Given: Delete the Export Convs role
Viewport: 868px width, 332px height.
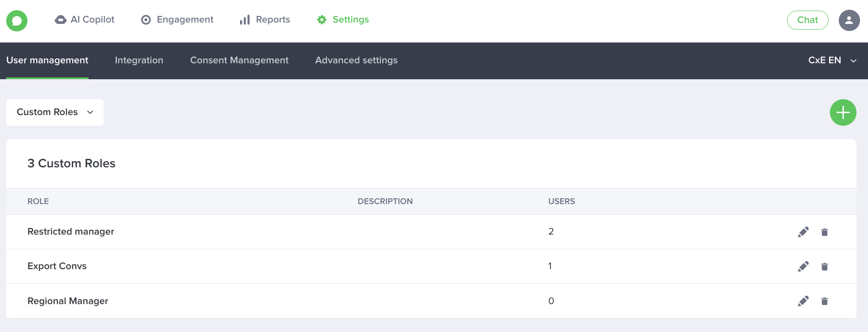Looking at the screenshot, I should [824, 266].
